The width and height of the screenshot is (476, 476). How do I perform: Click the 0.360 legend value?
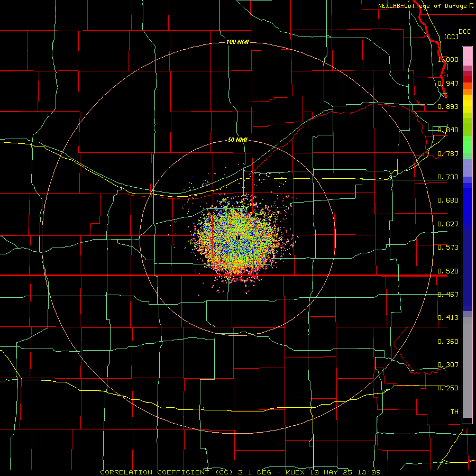click(x=448, y=342)
